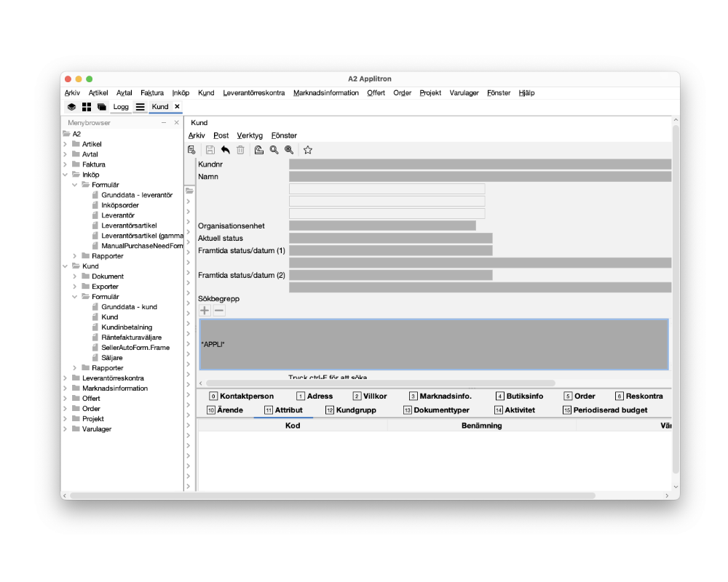
Task: Select ManualPurchaseNeedForm in the tree
Action: coord(142,246)
